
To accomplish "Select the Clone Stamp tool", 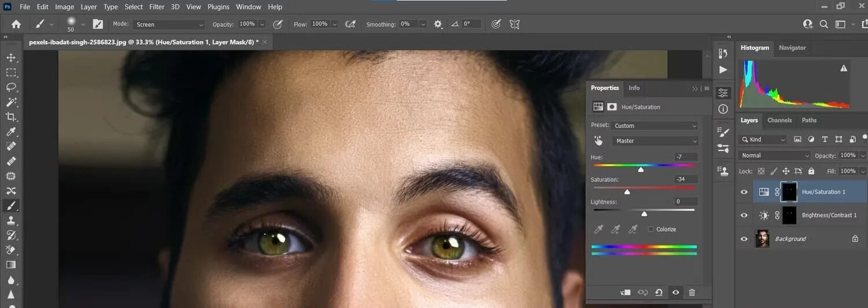I will click(11, 220).
